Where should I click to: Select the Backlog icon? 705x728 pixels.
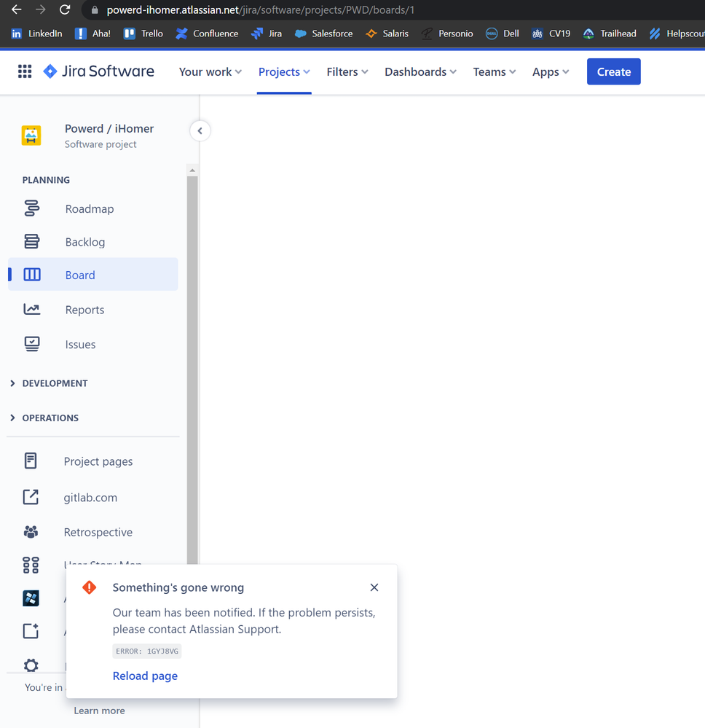pos(31,241)
